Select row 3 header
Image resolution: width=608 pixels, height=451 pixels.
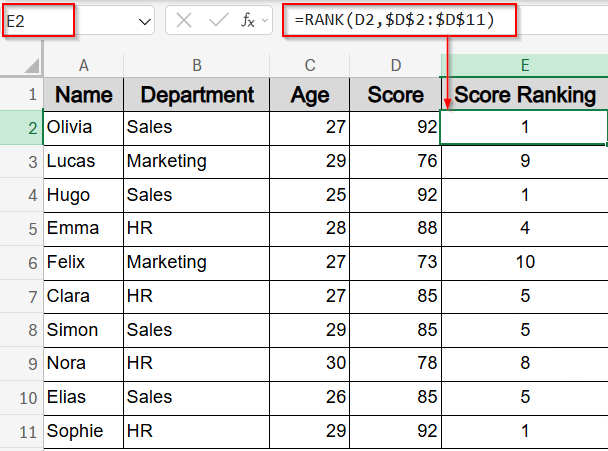tap(22, 162)
